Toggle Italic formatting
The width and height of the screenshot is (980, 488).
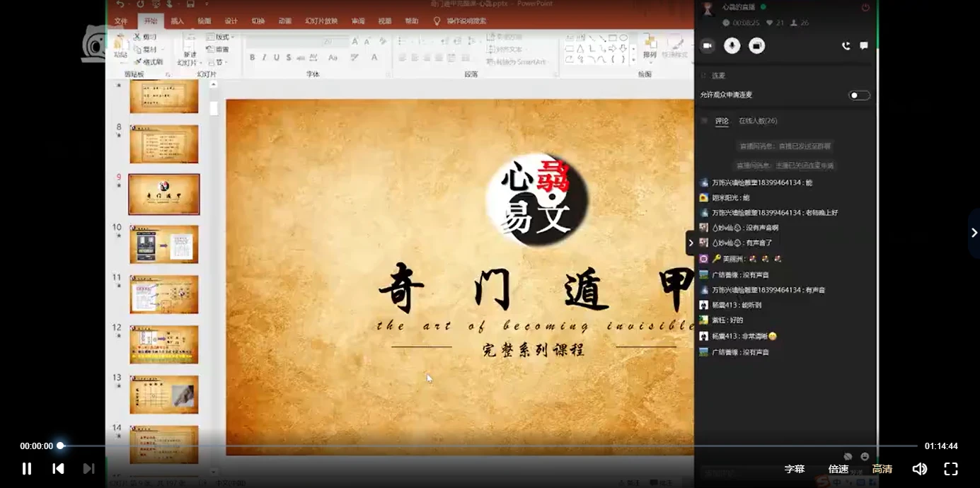264,57
